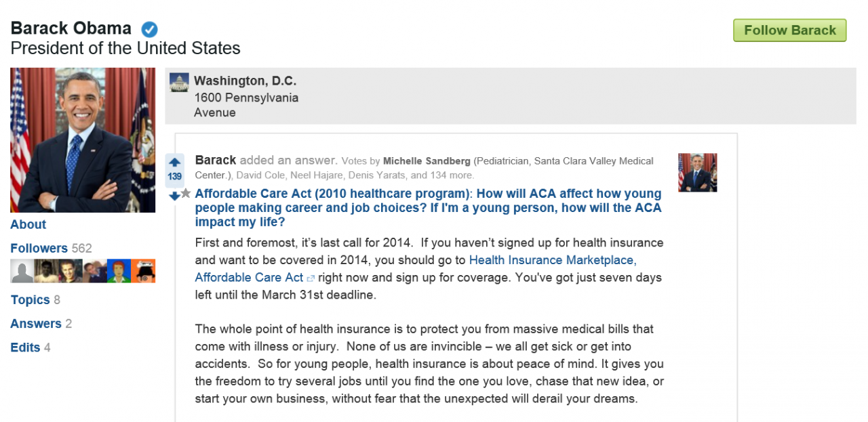Screen dimensions: 868x422
Task: Open the gray silhouette follower avatar
Action: pos(22,271)
